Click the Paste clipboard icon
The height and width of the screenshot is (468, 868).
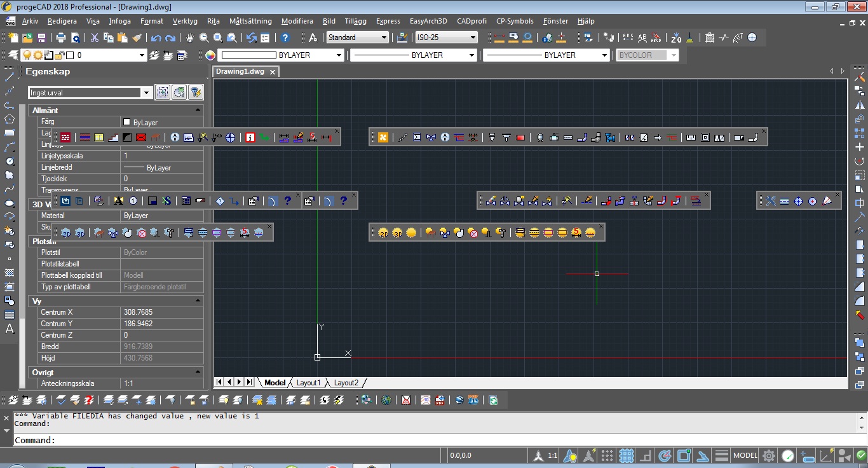coord(123,38)
